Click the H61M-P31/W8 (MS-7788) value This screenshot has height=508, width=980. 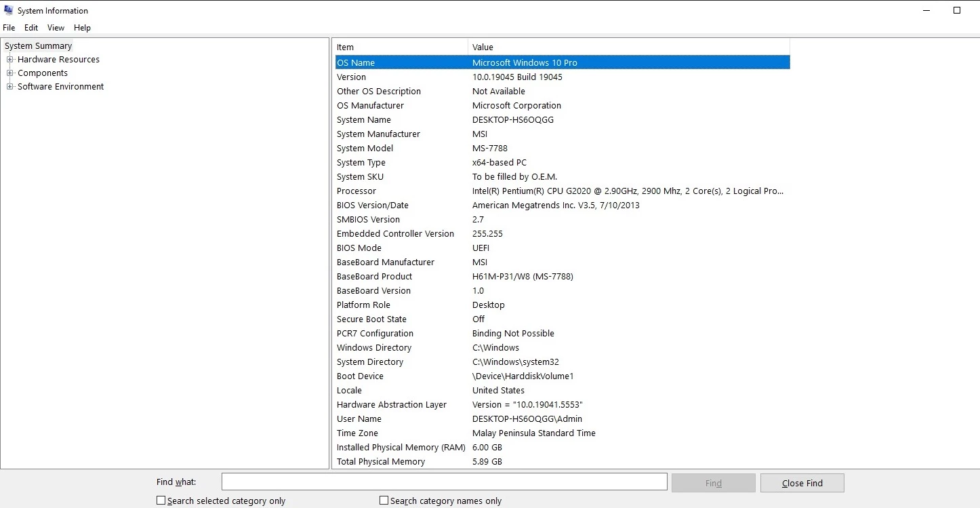point(523,276)
